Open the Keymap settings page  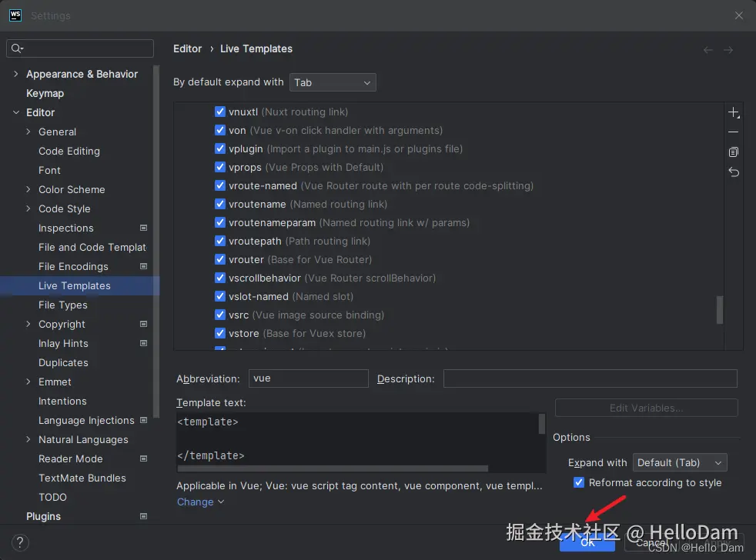point(45,93)
